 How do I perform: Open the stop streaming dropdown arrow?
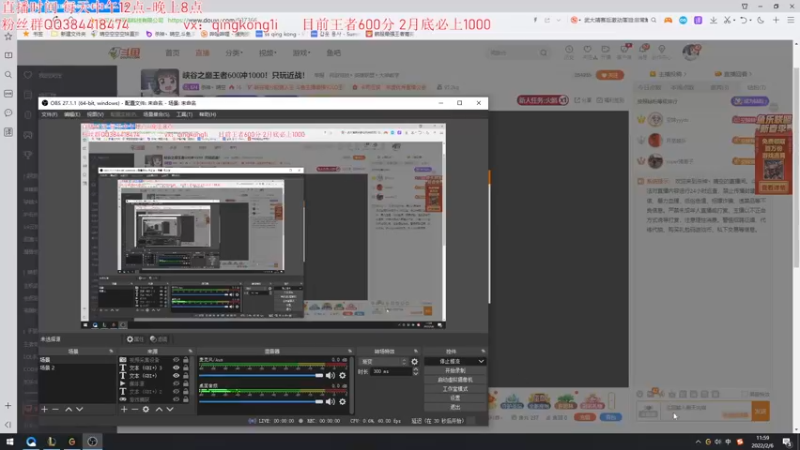481,361
